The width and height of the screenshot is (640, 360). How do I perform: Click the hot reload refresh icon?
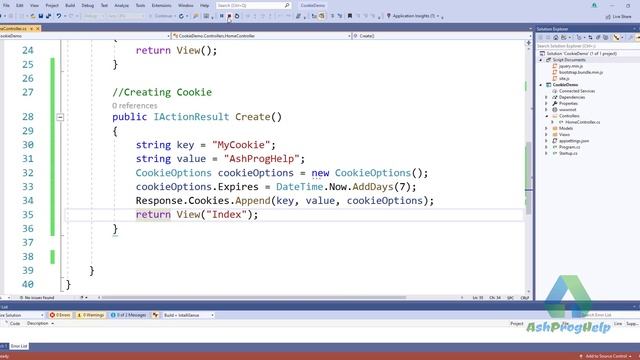pos(181,16)
